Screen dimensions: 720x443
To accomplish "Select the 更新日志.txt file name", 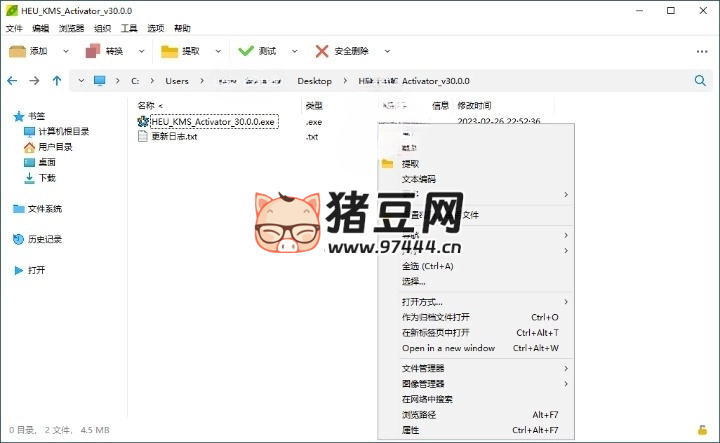I will coord(174,136).
